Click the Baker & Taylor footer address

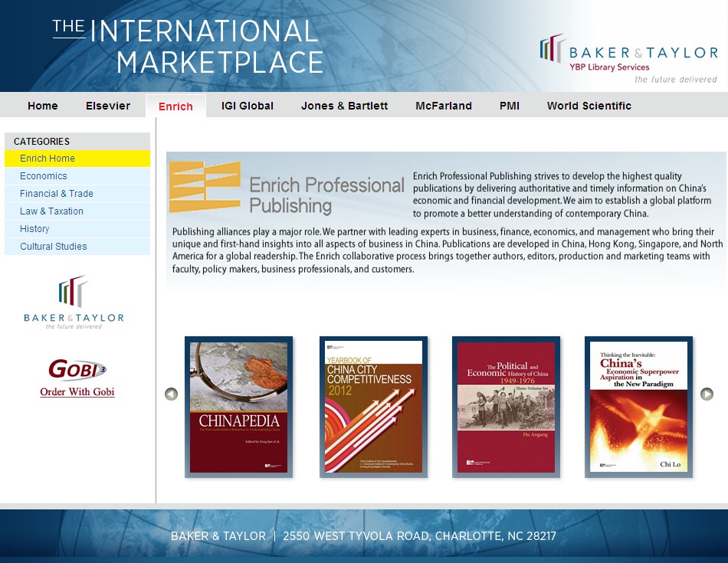363,536
